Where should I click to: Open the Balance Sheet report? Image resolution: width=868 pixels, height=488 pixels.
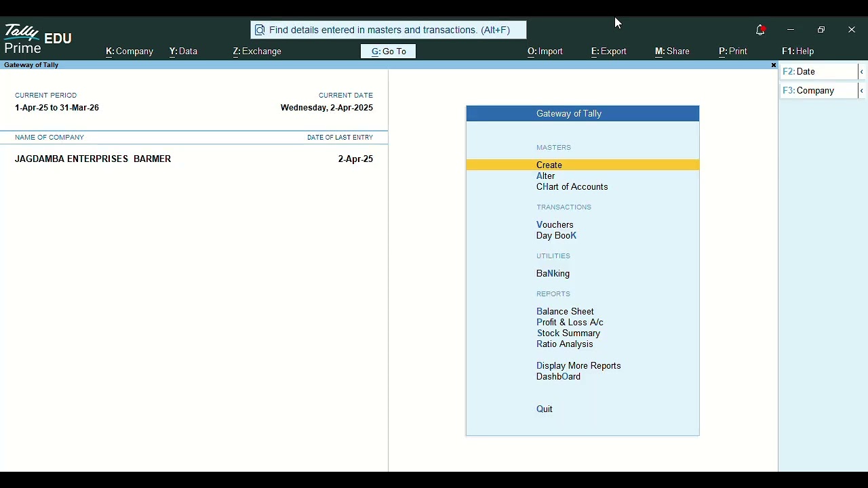[566, 312]
